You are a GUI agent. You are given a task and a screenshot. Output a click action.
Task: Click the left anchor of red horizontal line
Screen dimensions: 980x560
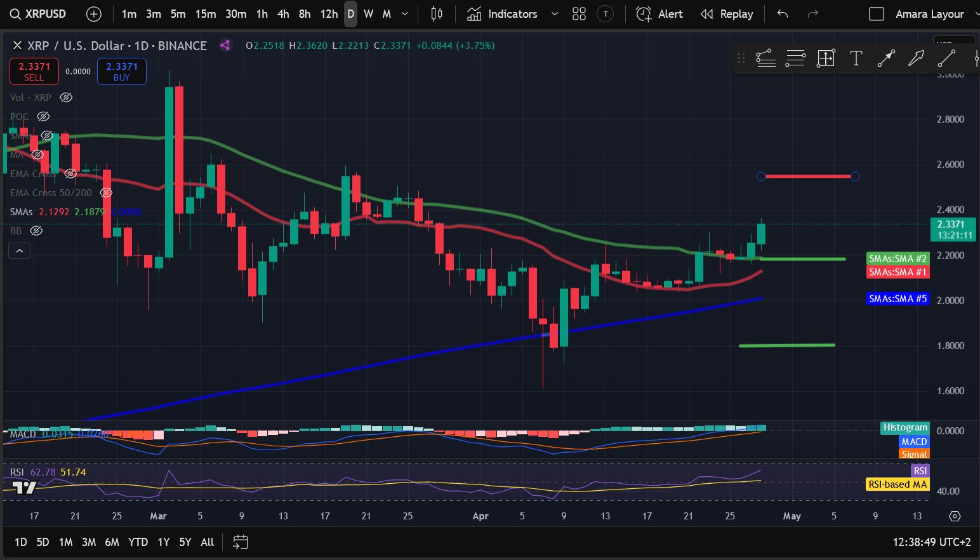click(762, 176)
